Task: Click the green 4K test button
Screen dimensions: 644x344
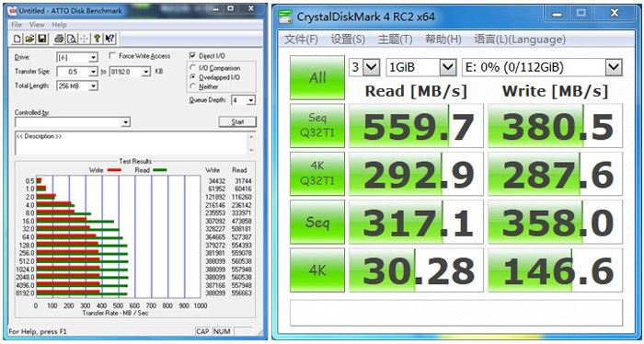Action: (x=317, y=270)
